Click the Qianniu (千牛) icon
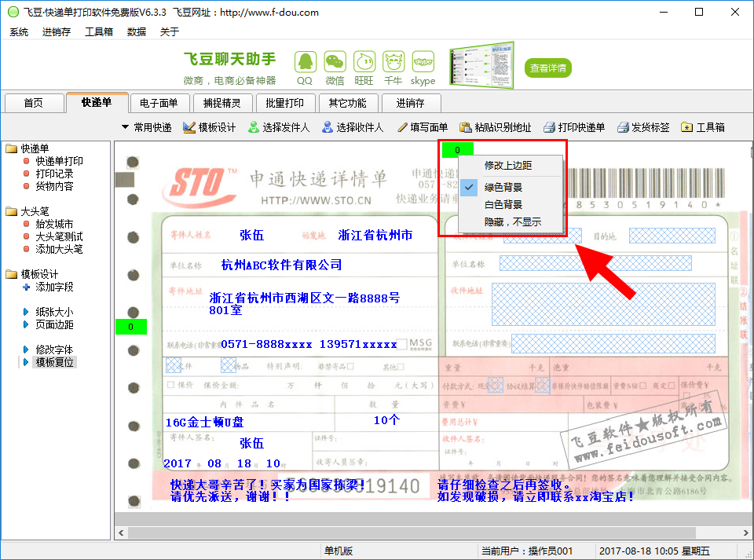Screen dimensions: 754x560 (x=393, y=63)
